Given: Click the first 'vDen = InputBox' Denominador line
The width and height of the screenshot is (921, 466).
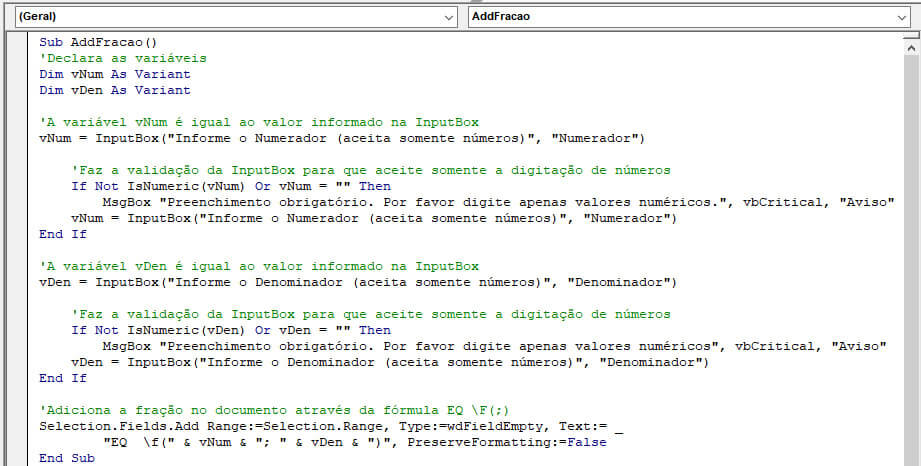Looking at the screenshot, I should coord(358,282).
